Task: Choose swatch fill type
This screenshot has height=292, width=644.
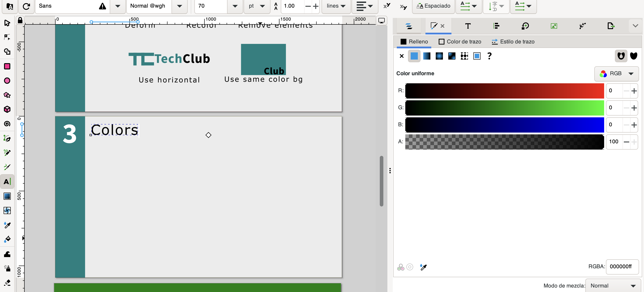Action: pos(477,56)
